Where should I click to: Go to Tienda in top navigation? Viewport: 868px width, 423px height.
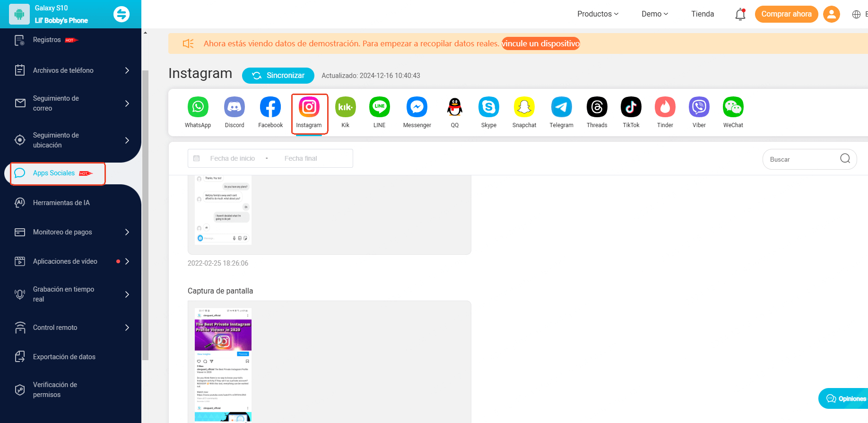[x=703, y=14]
